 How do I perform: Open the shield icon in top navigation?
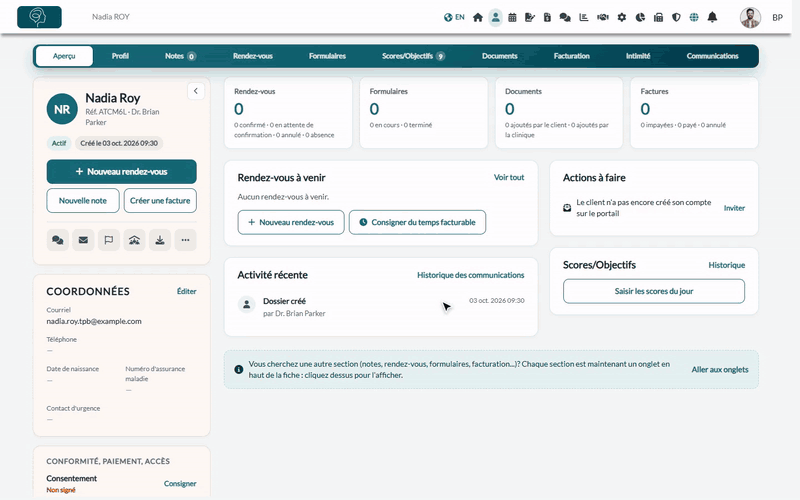[x=676, y=17]
